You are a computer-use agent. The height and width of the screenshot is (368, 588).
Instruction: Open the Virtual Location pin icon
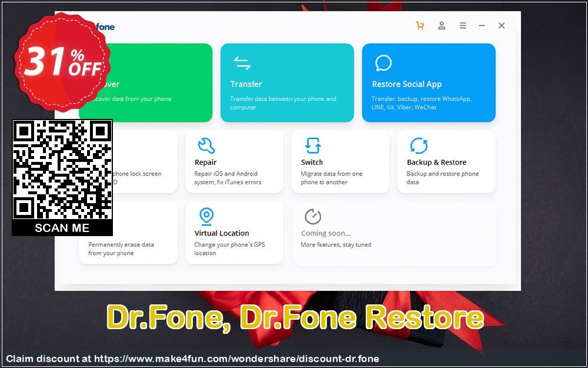point(206,216)
